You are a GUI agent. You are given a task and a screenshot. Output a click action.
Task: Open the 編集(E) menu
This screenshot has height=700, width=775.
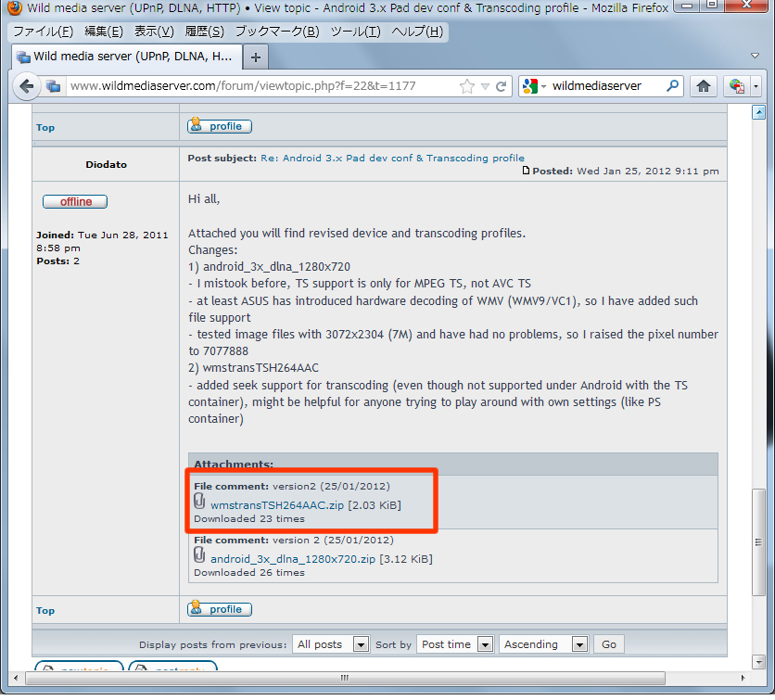(103, 32)
